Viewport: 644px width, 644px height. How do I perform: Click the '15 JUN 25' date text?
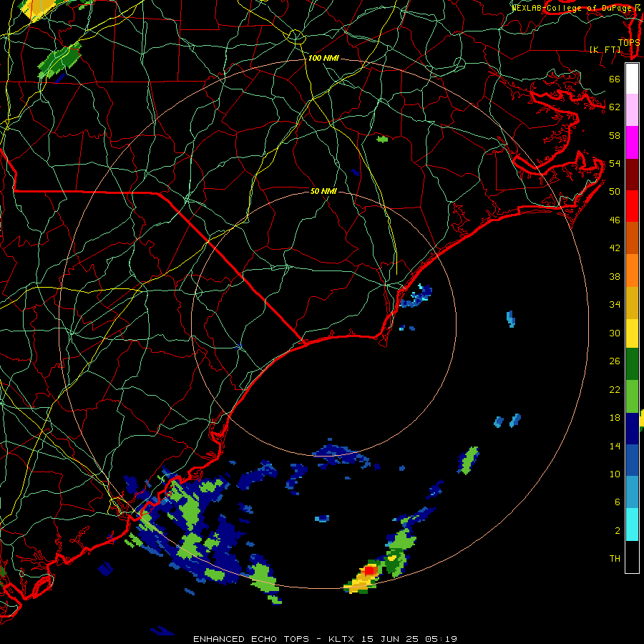point(391,639)
